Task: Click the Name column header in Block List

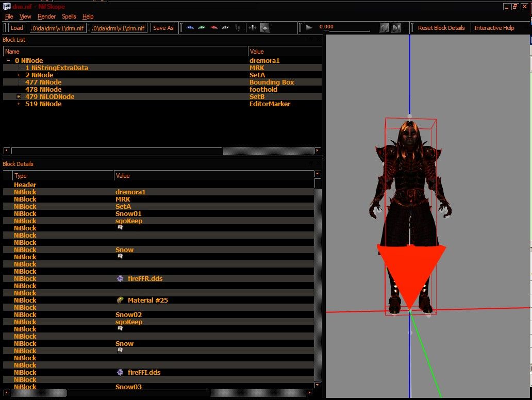Action: click(x=126, y=52)
